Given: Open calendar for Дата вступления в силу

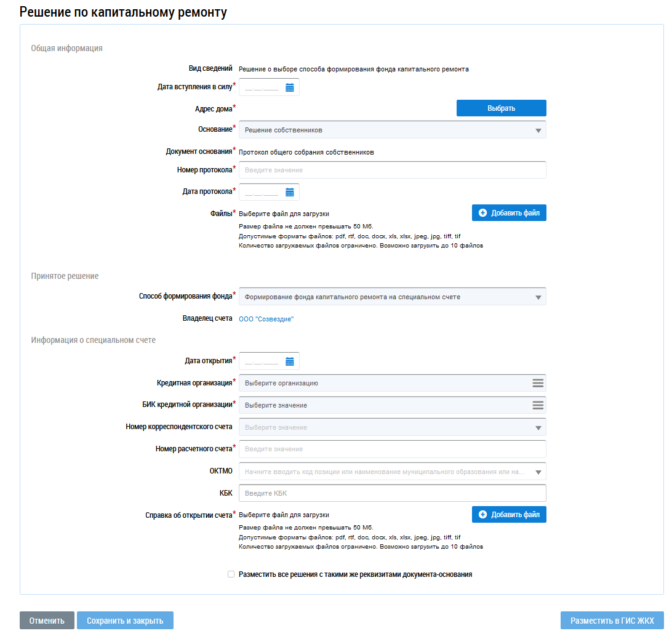Looking at the screenshot, I should (x=290, y=87).
